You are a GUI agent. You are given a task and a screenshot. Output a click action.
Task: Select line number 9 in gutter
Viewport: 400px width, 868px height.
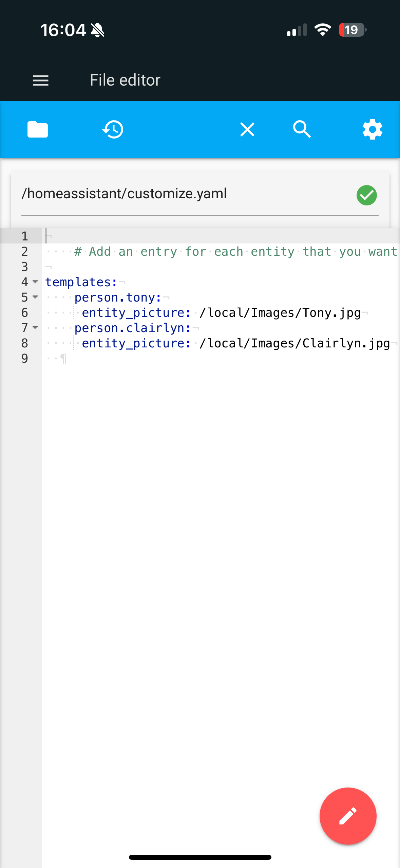point(24,359)
